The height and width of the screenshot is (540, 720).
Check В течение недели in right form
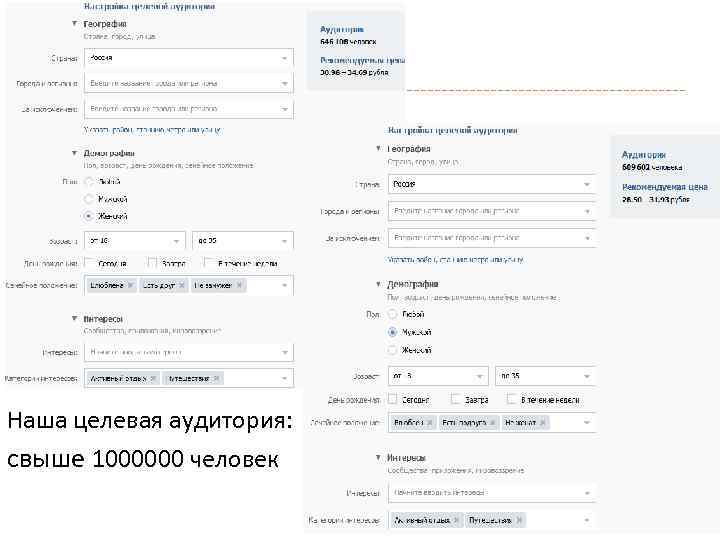tap(512, 399)
